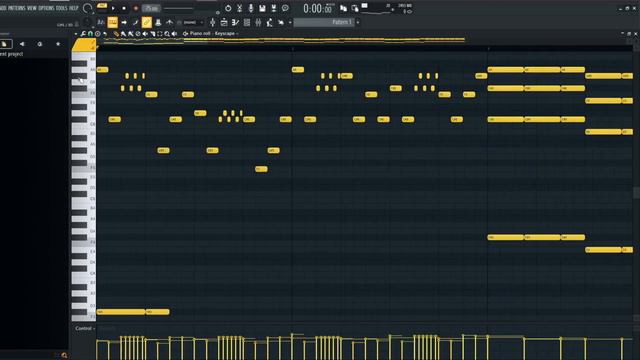Toggle the piano roll snap magnet
Screen dimensions: 640x360
point(90,34)
